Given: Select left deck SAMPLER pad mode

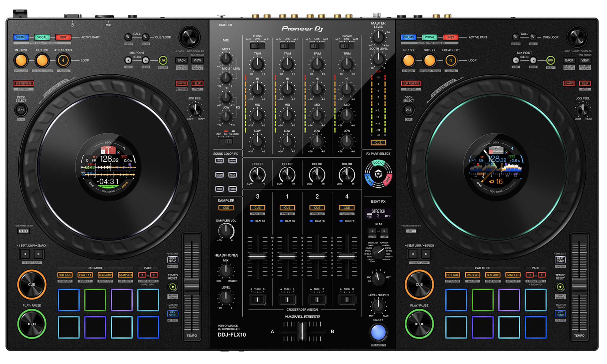Looking at the screenshot, I should coord(125,275).
